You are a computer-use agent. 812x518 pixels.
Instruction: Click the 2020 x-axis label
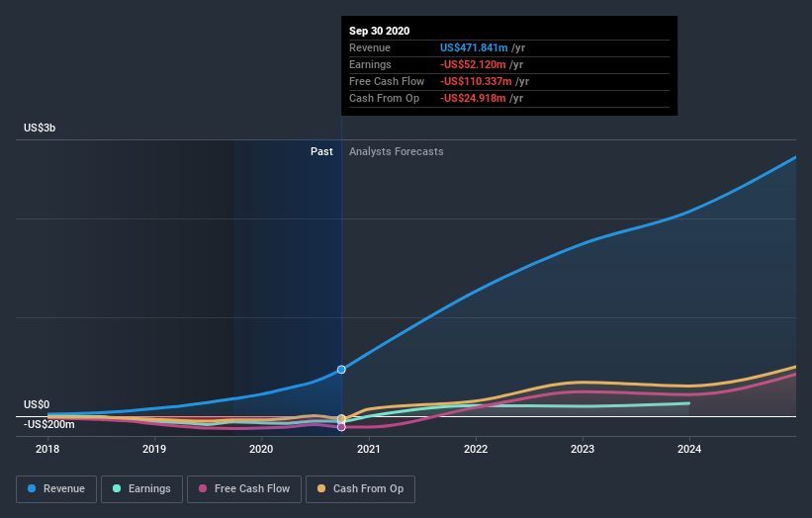coord(261,449)
